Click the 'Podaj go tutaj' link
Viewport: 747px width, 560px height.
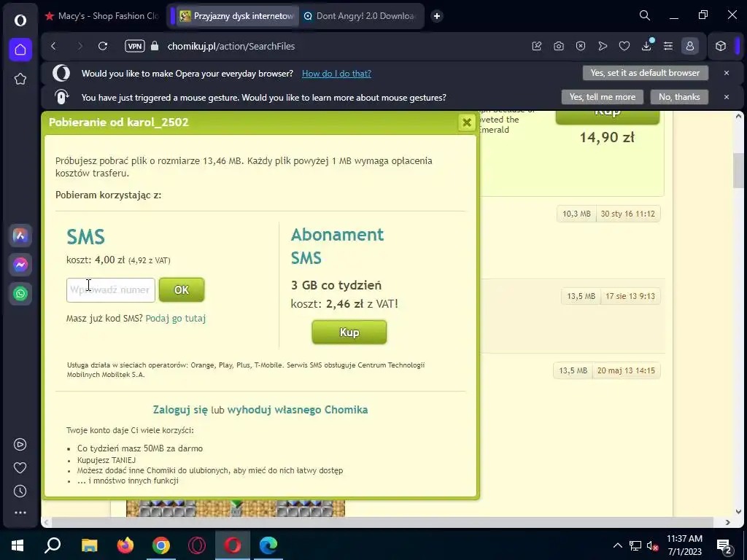point(176,319)
